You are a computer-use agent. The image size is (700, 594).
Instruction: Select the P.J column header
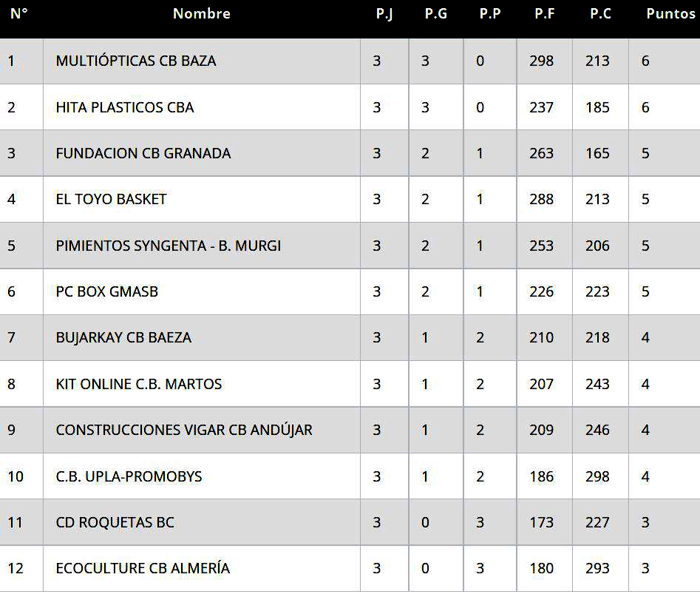(384, 14)
